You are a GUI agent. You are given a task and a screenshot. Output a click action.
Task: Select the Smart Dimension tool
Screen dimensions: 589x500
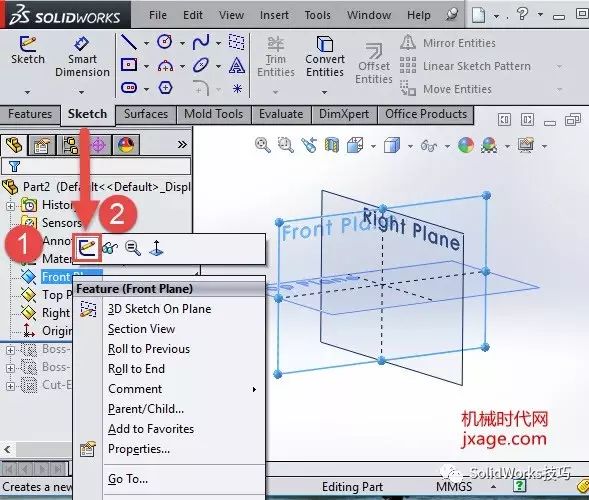click(x=82, y=57)
